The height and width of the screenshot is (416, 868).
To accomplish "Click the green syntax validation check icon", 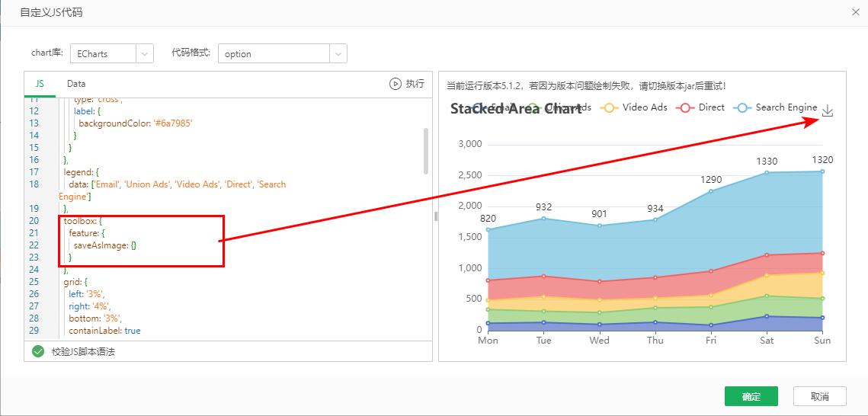I will click(37, 351).
